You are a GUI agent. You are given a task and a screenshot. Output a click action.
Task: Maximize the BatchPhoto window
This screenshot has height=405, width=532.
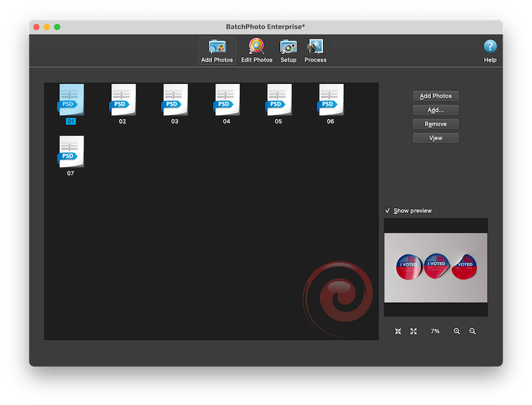57,27
